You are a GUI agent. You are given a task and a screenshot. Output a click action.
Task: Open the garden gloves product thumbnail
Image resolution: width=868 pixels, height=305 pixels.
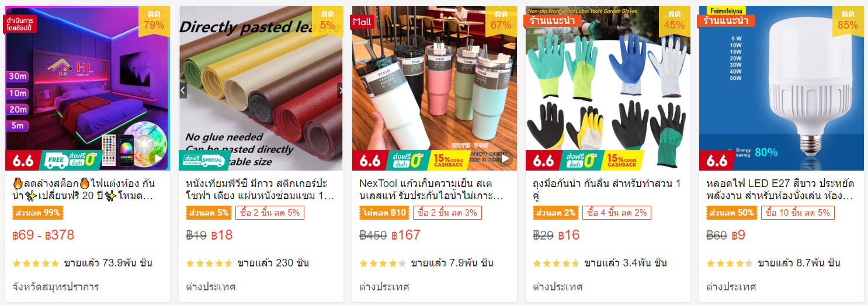[608, 88]
